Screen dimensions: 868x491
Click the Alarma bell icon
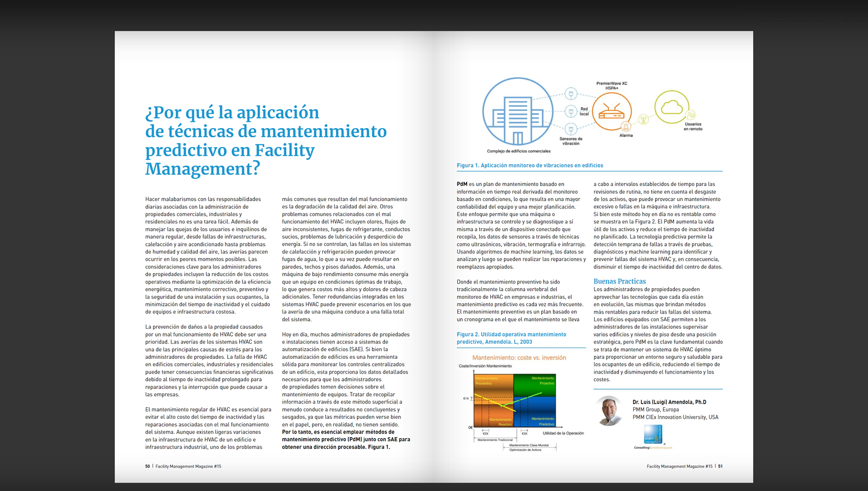tap(626, 127)
